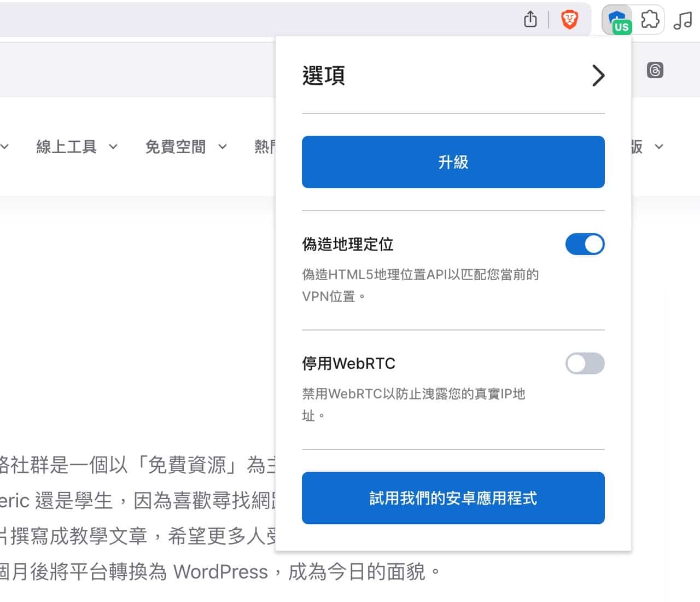
Task: Click the description 禁用WebRTC以防止洩露 text
Action: point(413,404)
